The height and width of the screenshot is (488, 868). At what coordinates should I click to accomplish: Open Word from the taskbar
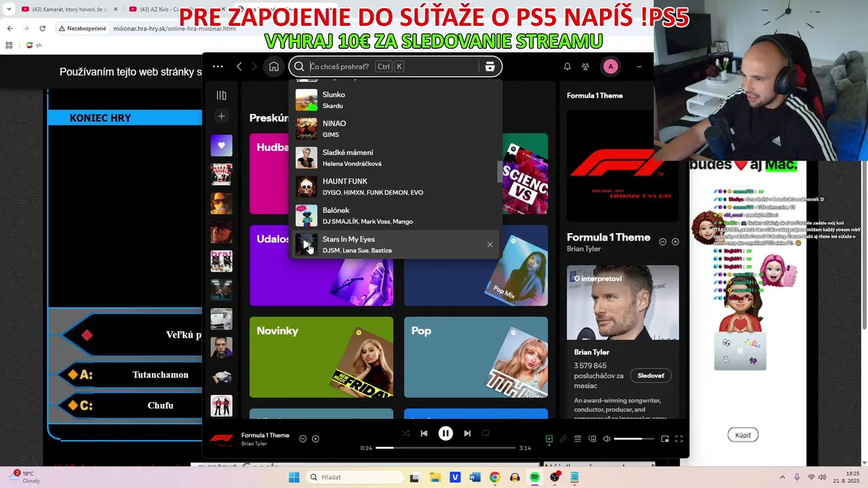(x=475, y=477)
